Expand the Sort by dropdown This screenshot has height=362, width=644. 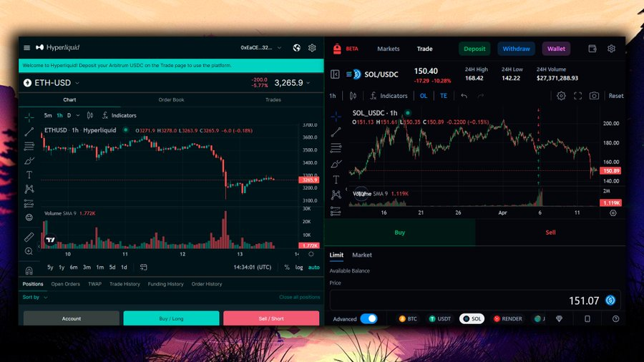point(35,297)
